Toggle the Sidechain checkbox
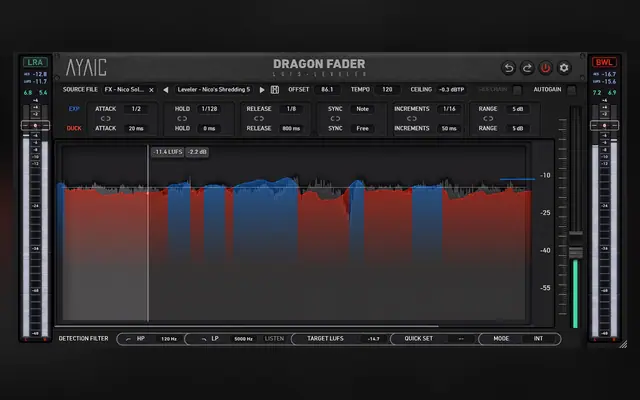This screenshot has height=400, width=640. coord(517,90)
